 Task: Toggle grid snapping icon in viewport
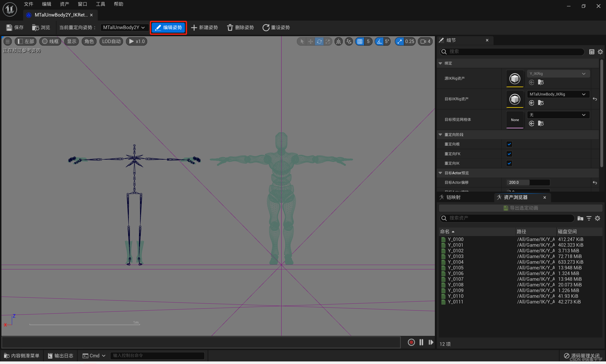click(360, 41)
